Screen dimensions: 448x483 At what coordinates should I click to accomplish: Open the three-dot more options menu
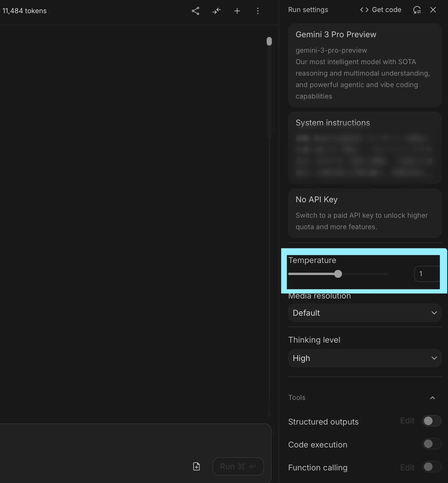click(258, 11)
